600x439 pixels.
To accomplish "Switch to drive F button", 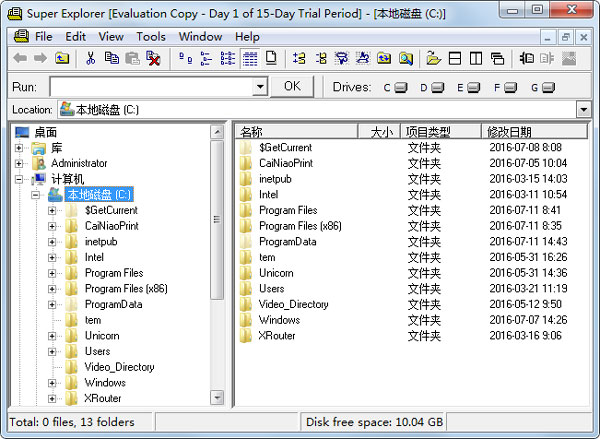I will pyautogui.click(x=505, y=88).
